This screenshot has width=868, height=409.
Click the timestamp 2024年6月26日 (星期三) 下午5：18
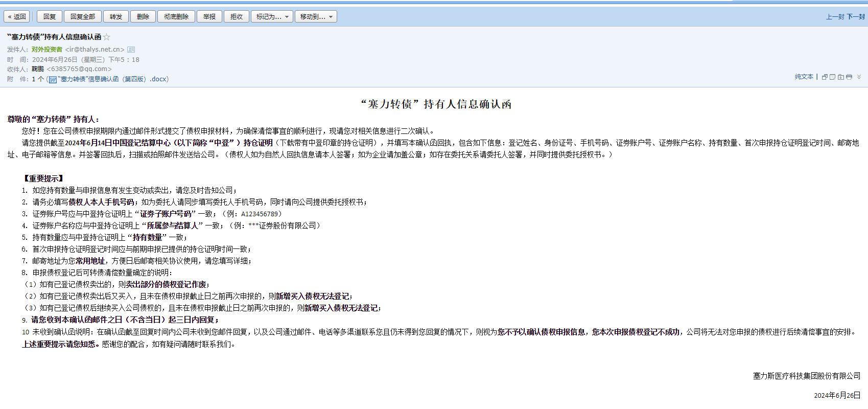[x=86, y=59]
